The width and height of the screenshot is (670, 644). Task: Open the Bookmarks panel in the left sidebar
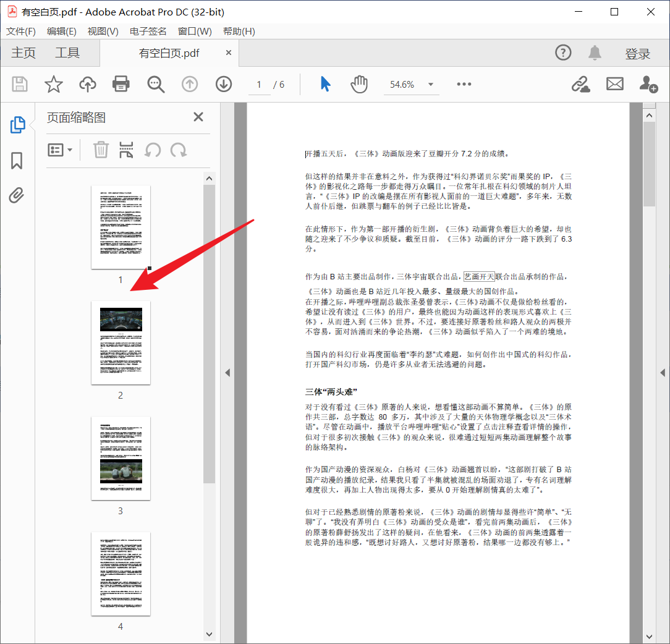coord(18,161)
